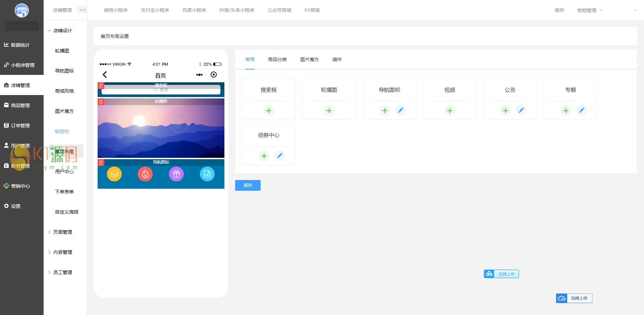Delete the 轮播图 block via trash icon
Screen dimensions: 644x315
(x=101, y=102)
